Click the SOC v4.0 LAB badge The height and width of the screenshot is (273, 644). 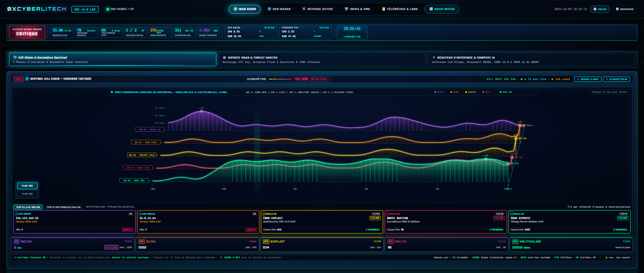click(85, 9)
